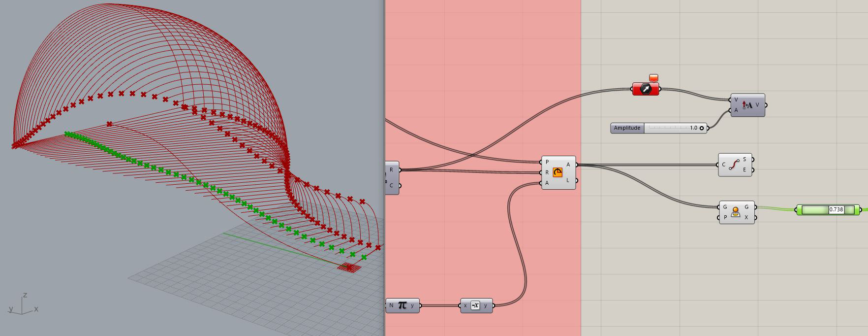Select the Negative (-x) component icon
This screenshot has width=868, height=336.
pos(475,305)
